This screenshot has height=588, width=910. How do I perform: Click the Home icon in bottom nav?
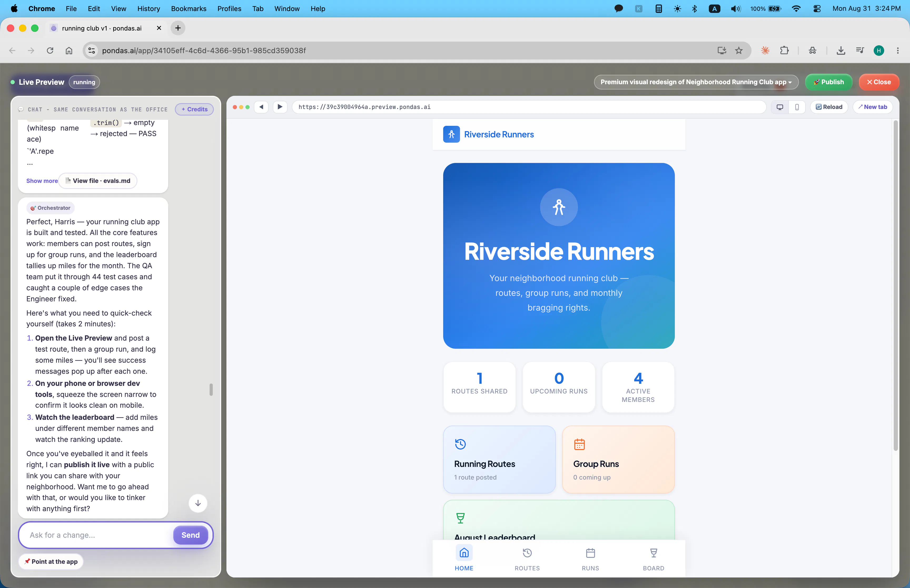[464, 553]
